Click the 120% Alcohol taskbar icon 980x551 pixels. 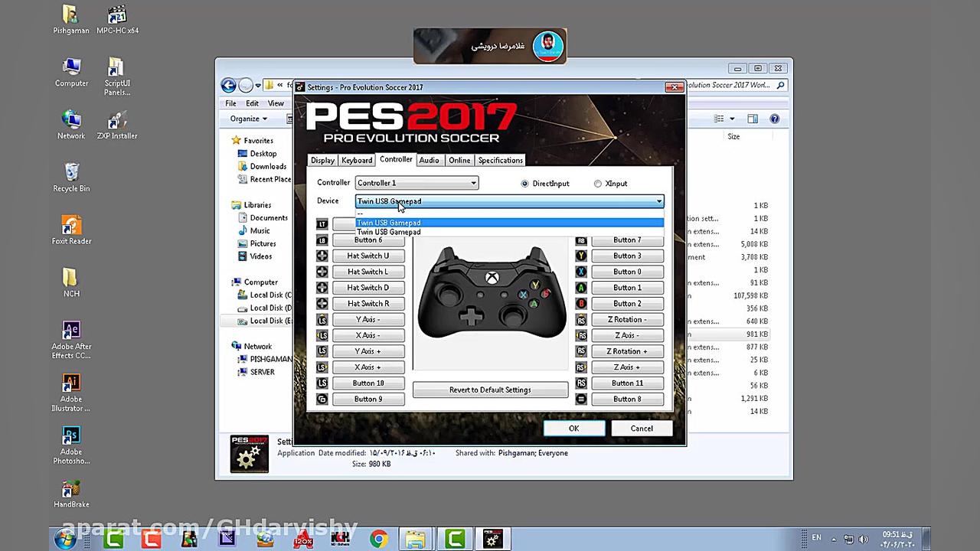[x=303, y=540]
